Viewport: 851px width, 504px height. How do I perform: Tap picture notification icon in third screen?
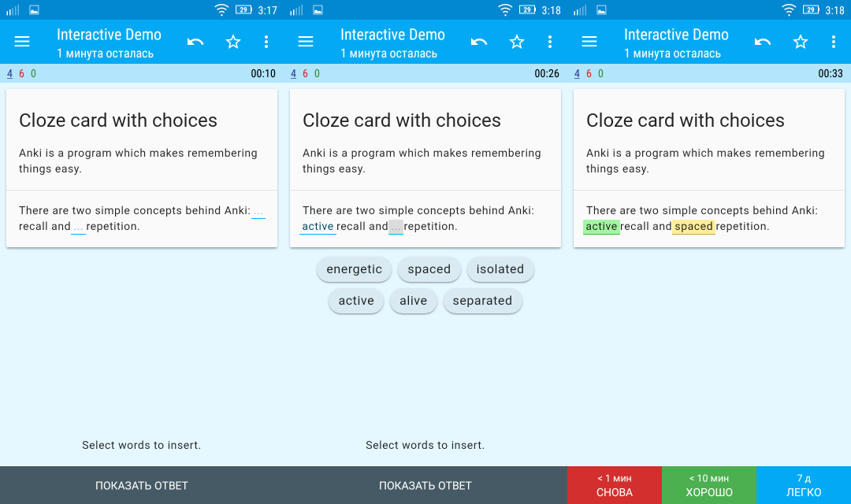click(601, 9)
